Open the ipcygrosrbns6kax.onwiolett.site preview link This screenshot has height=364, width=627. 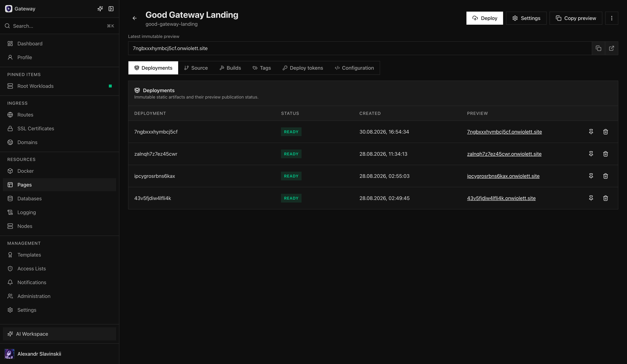[503, 176]
